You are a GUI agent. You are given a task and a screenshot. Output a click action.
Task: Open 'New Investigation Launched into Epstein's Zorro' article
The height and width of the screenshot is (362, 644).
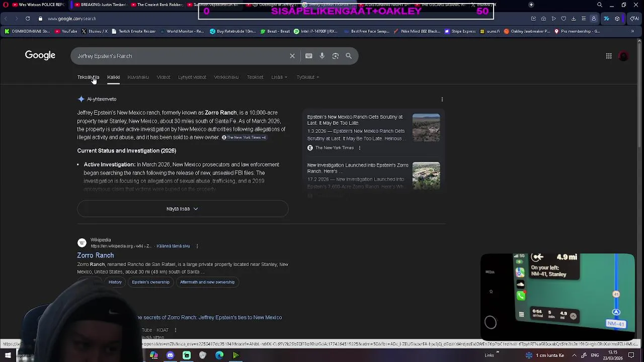(x=358, y=168)
